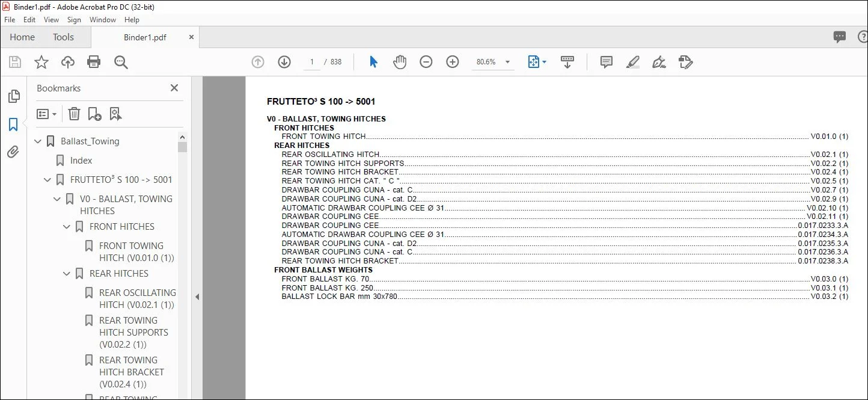Click the find current bookmark icon

115,114
